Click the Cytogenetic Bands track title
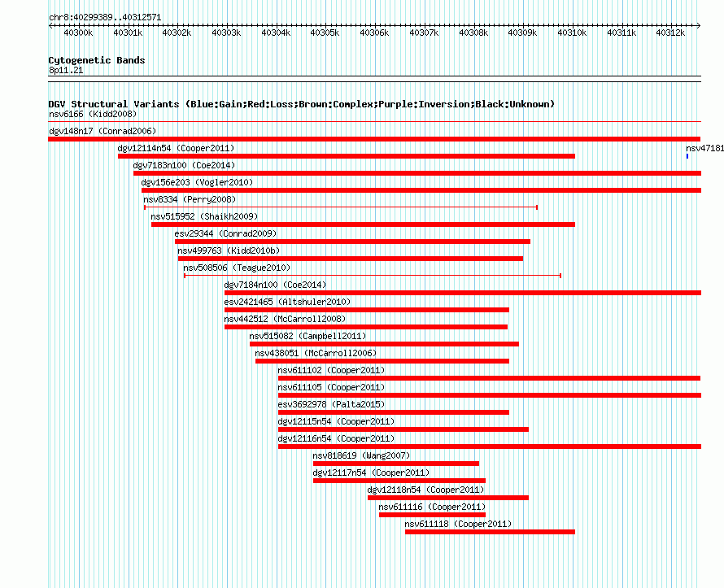This screenshot has height=588, width=724. (x=97, y=60)
